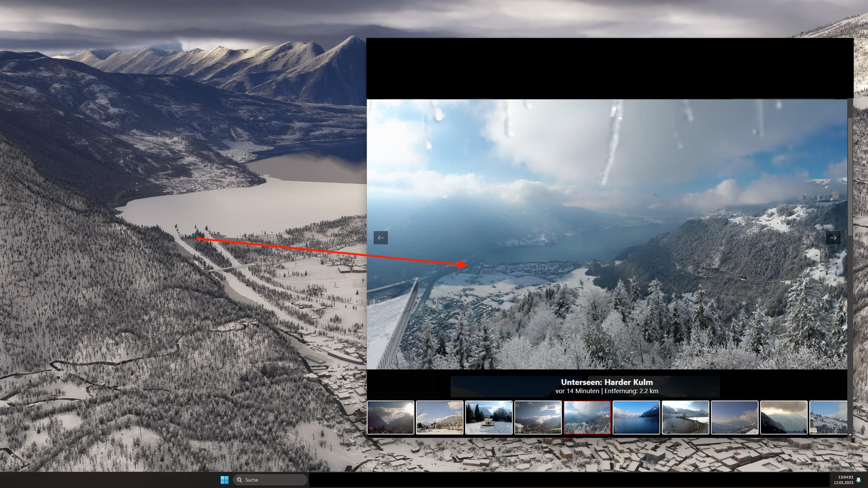Select the second thumbnail with snowy village

[439, 418]
